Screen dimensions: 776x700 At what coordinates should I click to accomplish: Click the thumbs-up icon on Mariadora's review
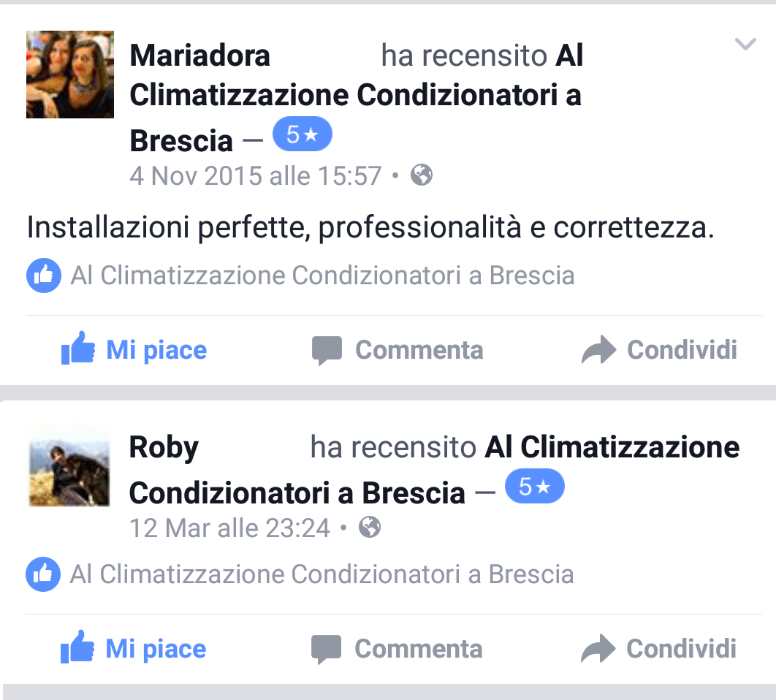tap(77, 348)
